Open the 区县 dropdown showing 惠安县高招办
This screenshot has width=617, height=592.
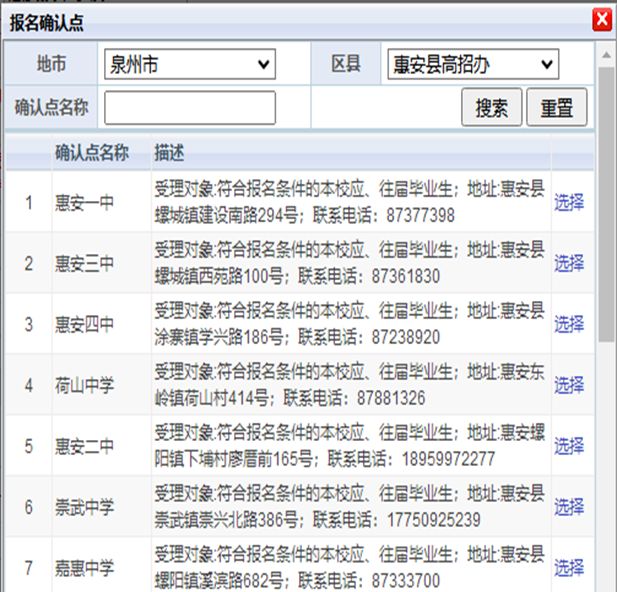[x=472, y=65]
